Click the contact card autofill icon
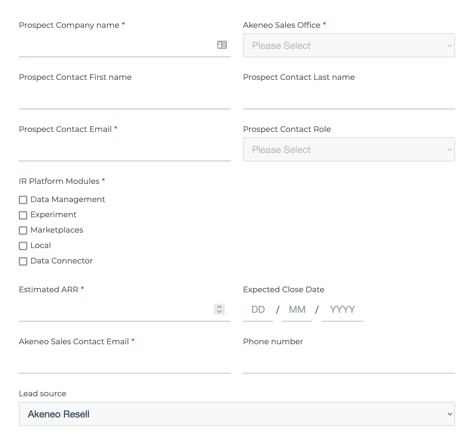 (222, 45)
